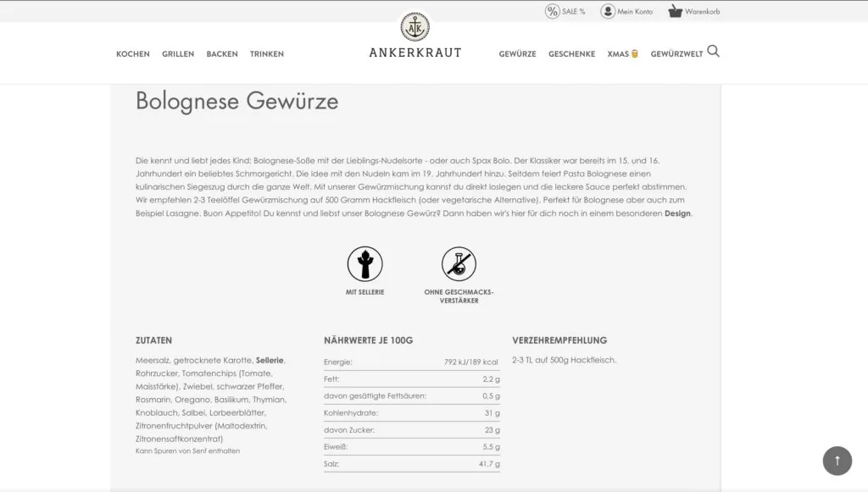Open the KOCHEN menu
The height and width of the screenshot is (492, 868).
click(x=133, y=53)
